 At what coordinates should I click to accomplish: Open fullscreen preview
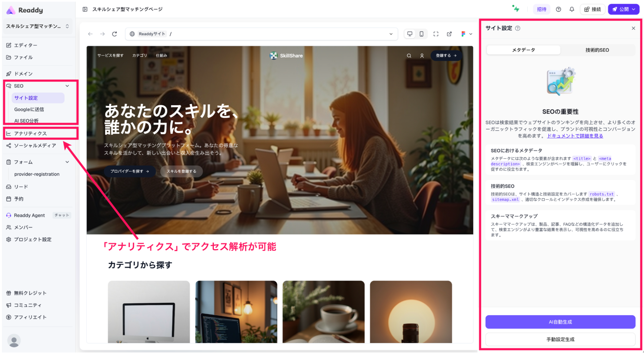pyautogui.click(x=436, y=34)
